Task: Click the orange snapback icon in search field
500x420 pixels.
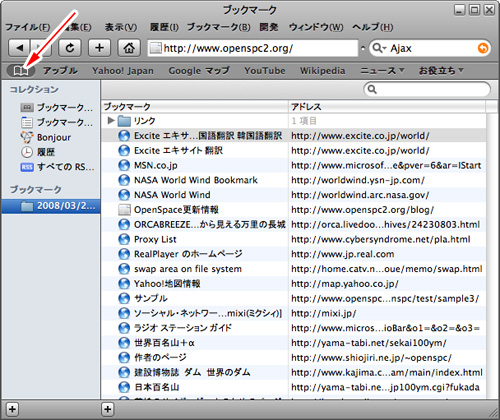Action: pyautogui.click(x=483, y=48)
